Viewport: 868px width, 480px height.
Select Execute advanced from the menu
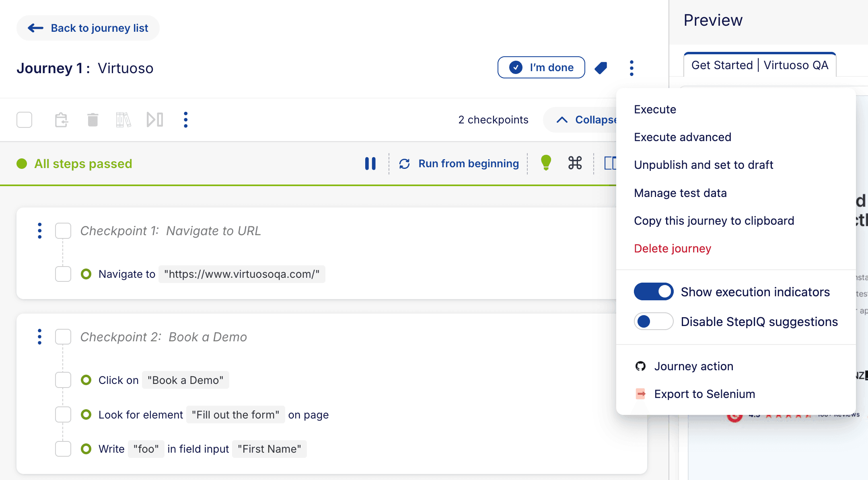tap(682, 137)
